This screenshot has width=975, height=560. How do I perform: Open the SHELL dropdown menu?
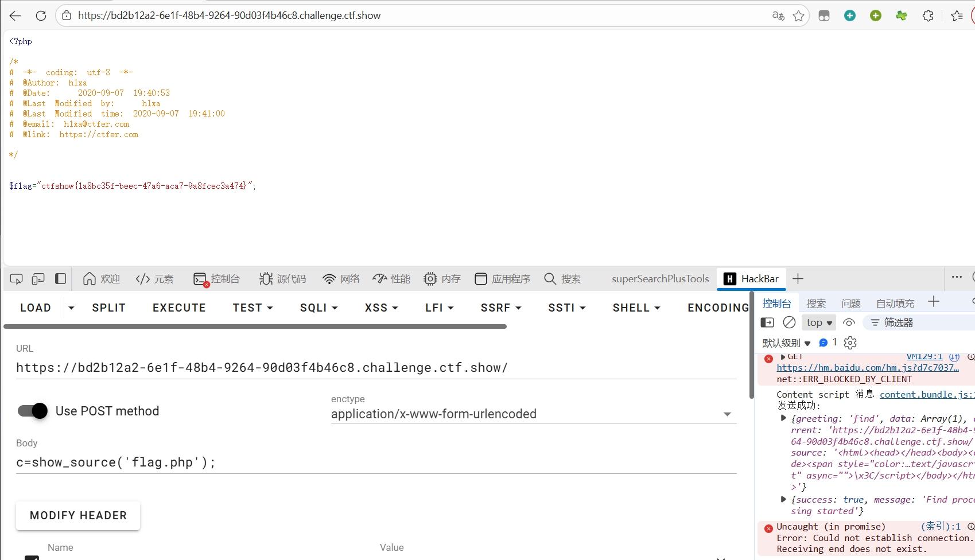coord(636,308)
